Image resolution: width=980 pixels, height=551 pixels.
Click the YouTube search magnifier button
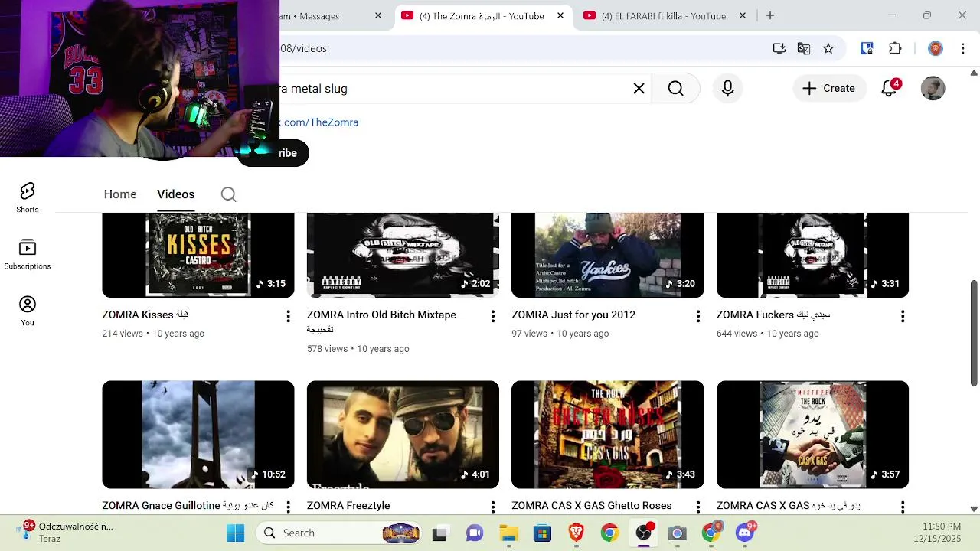[675, 89]
